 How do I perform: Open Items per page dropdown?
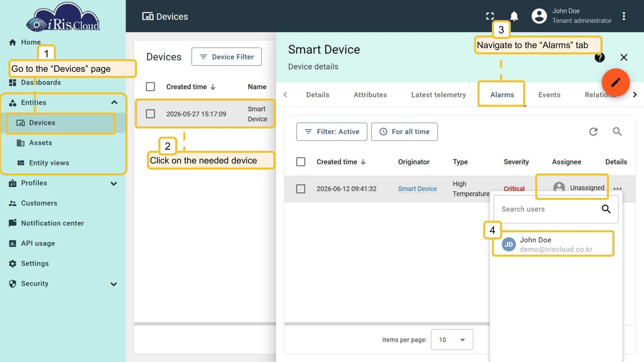coord(452,340)
